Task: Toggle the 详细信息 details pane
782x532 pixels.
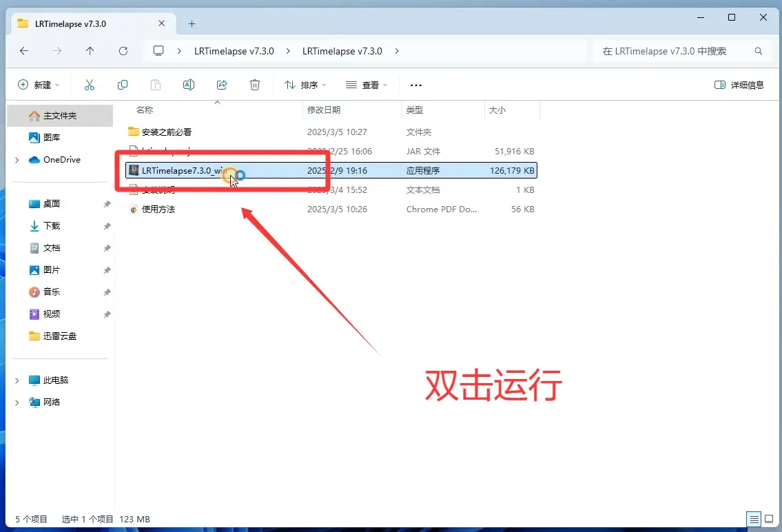Action: 739,85
